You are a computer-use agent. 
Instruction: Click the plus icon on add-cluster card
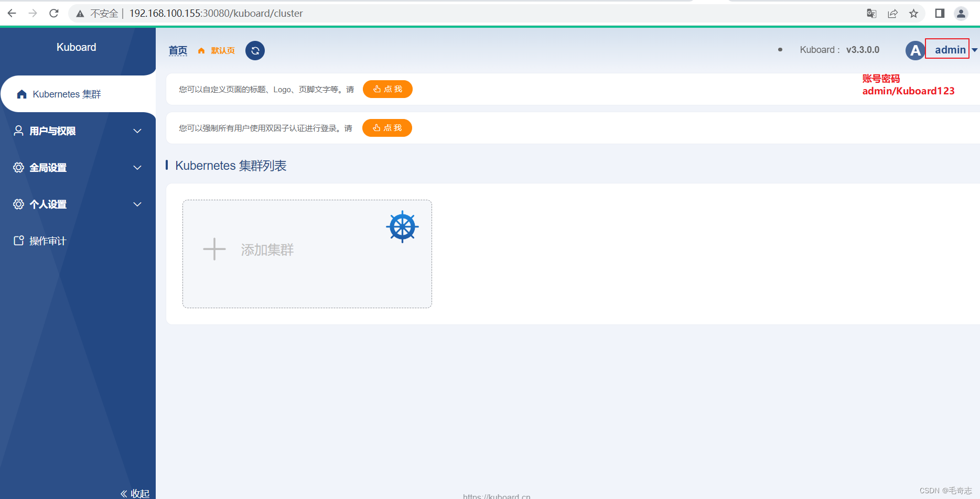214,249
